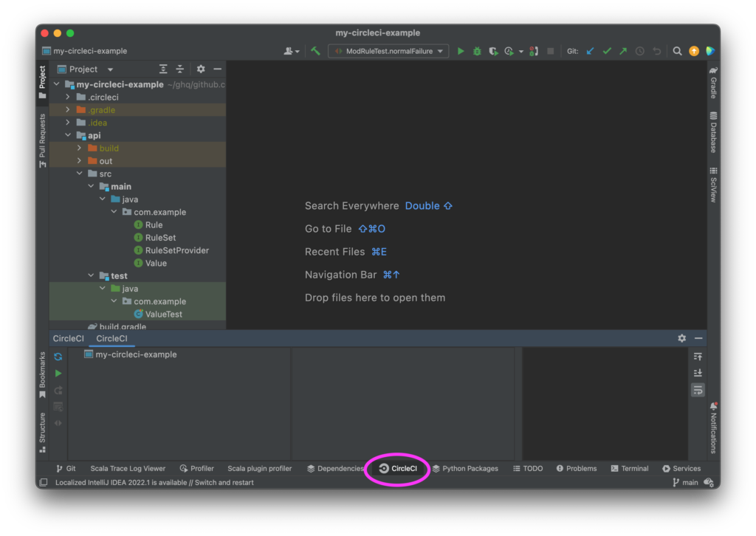Image resolution: width=756 pixels, height=536 pixels.
Task: Open the Dependencies tool window
Action: (336, 469)
